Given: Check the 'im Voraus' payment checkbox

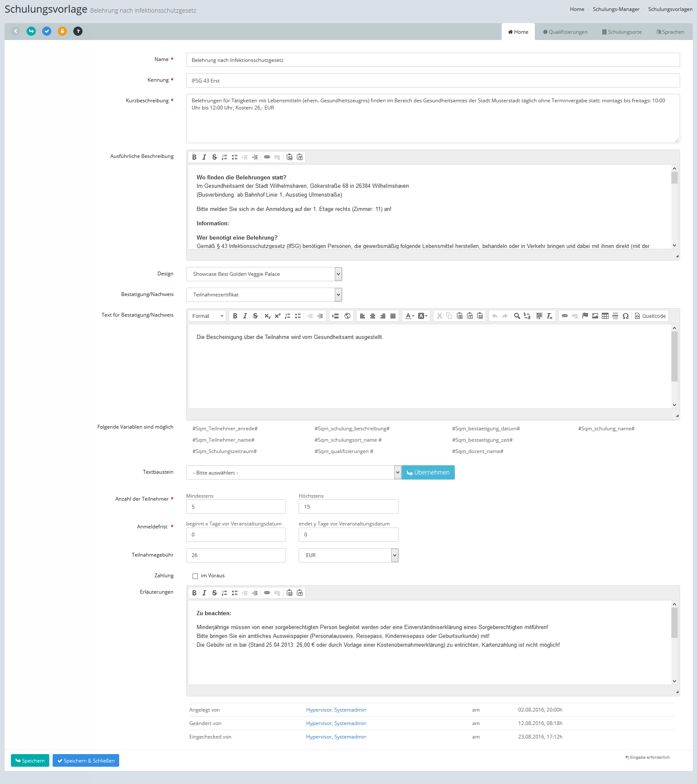Looking at the screenshot, I should [x=195, y=576].
